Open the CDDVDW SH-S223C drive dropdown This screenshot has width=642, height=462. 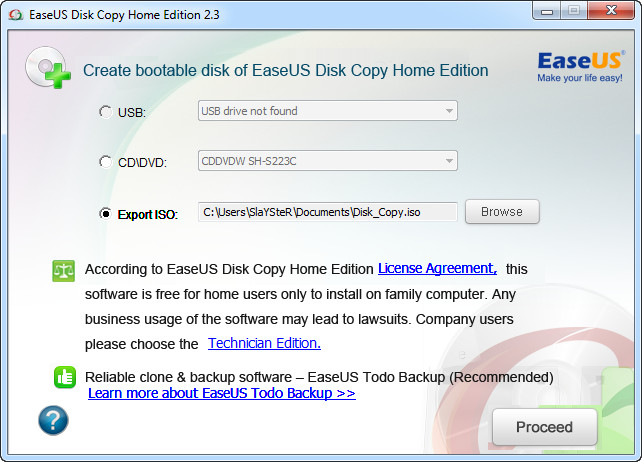click(x=328, y=161)
